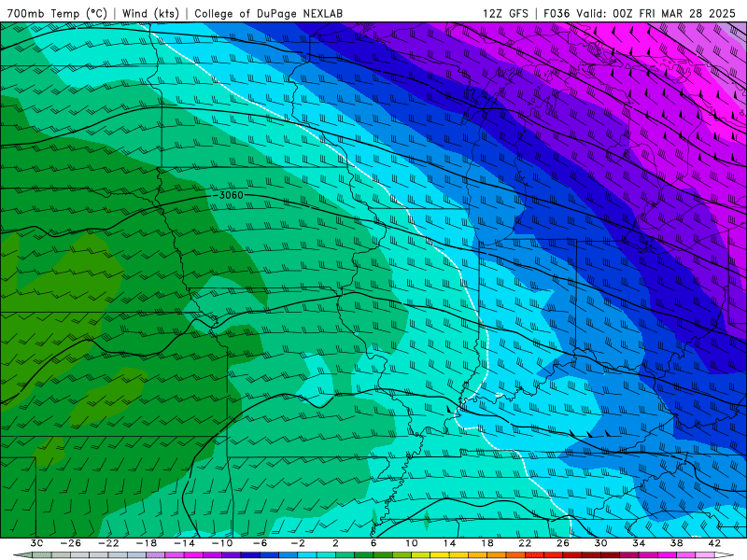Click the '12Z GFS' model run label
This screenshot has height=560, width=747.
click(505, 13)
